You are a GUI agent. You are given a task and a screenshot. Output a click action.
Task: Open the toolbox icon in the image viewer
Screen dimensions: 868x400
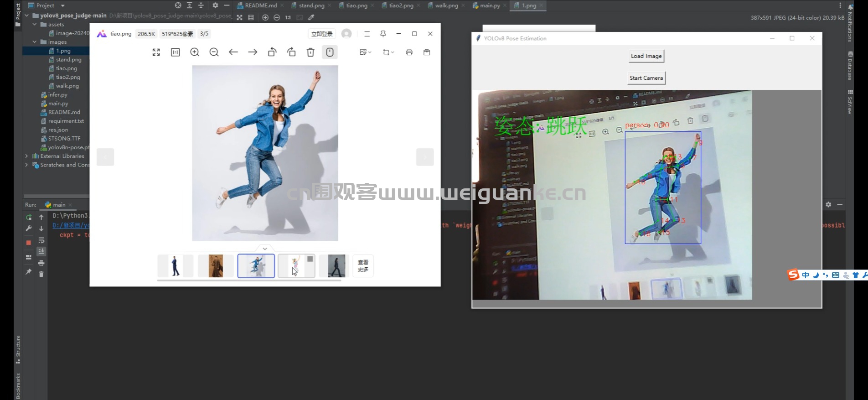[427, 52]
